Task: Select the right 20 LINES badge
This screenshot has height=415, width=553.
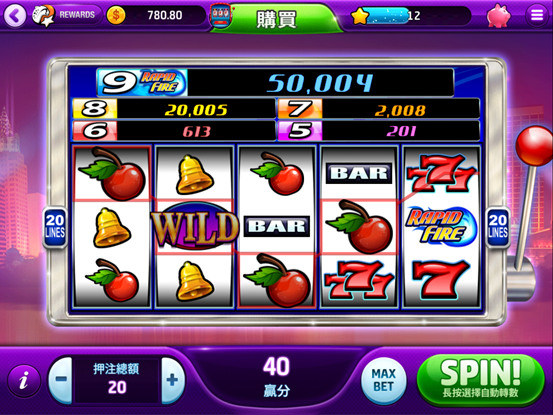Action: pyautogui.click(x=497, y=226)
